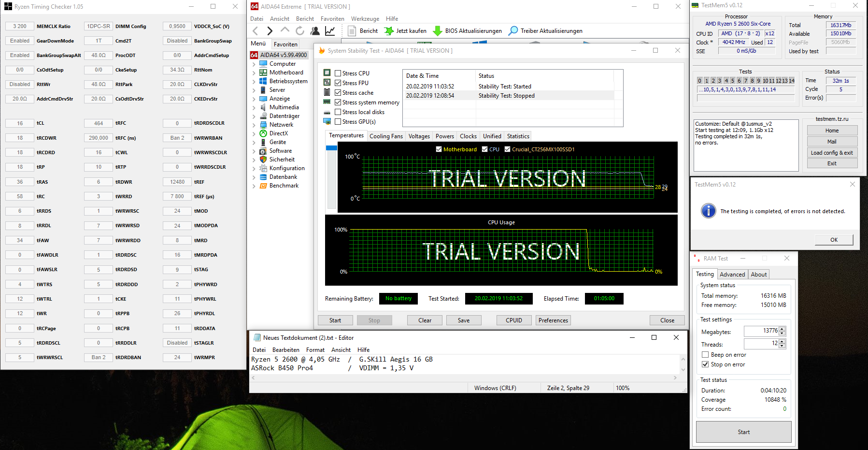The height and width of the screenshot is (450, 868).
Task: Click the Motherboard icon in the tree
Action: click(x=263, y=73)
